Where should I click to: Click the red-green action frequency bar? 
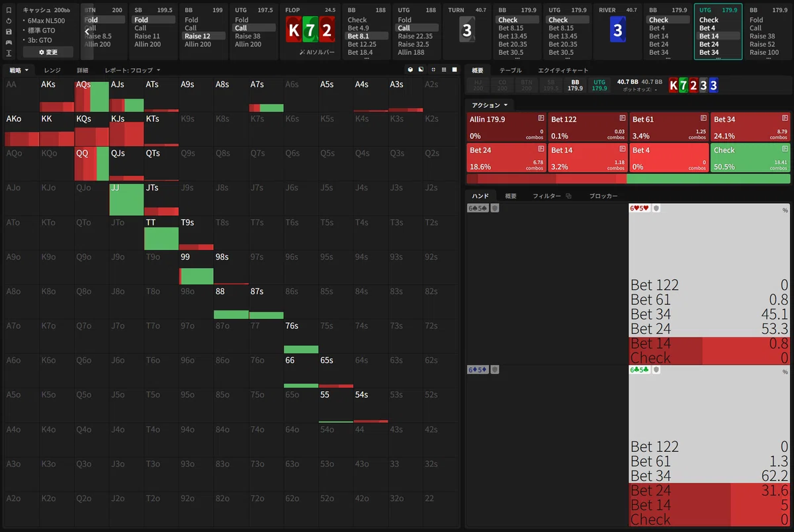[x=628, y=179]
